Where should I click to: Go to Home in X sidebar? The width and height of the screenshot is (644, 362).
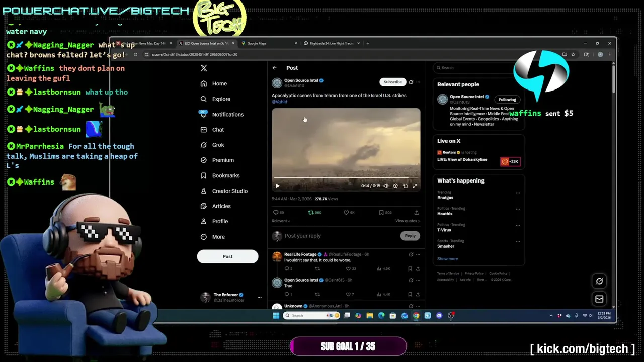click(214, 83)
